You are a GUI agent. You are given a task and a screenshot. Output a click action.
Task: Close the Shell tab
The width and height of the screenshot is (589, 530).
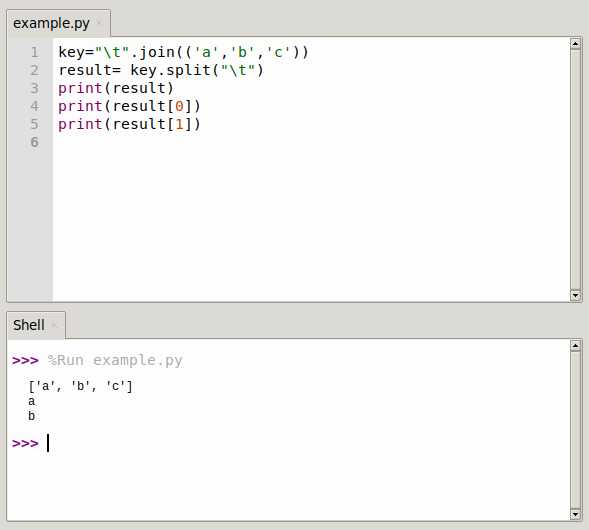click(x=54, y=325)
